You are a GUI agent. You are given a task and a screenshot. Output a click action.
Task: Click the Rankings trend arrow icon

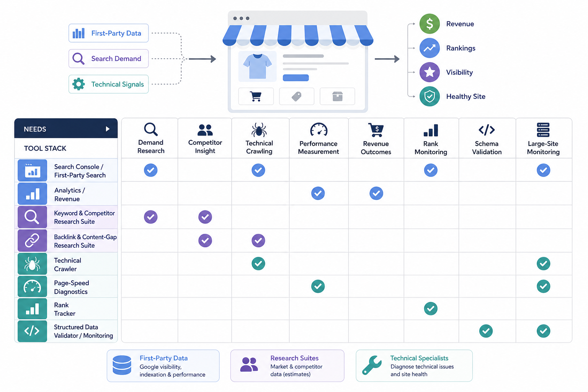(x=430, y=48)
